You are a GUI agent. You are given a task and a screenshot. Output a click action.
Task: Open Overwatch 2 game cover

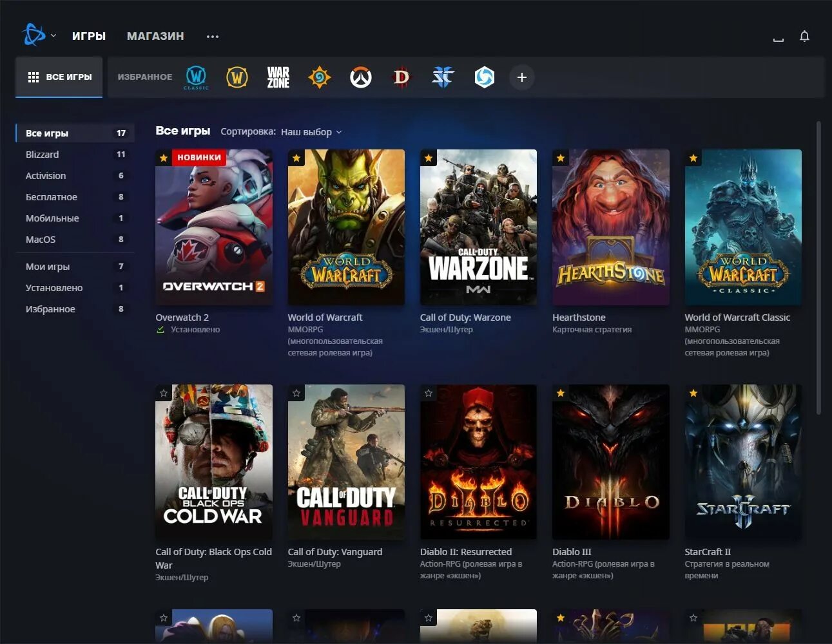pyautogui.click(x=214, y=227)
